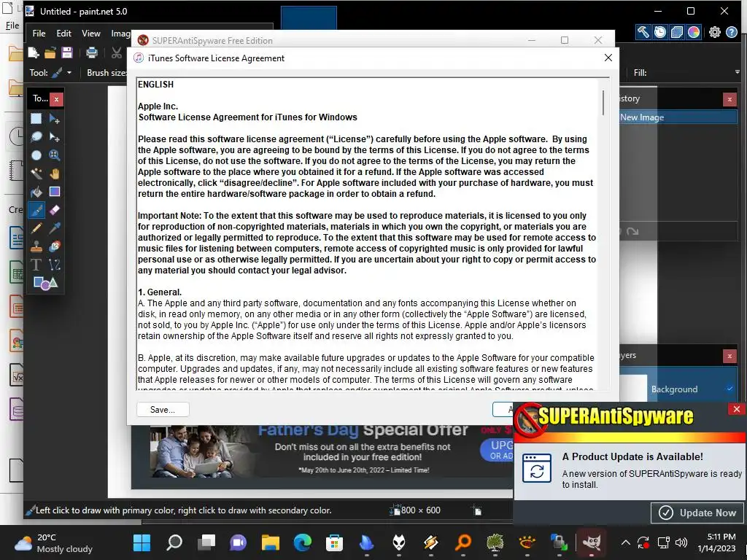747x560 pixels.
Task: Open the paint.net Image menu
Action: 120,34
